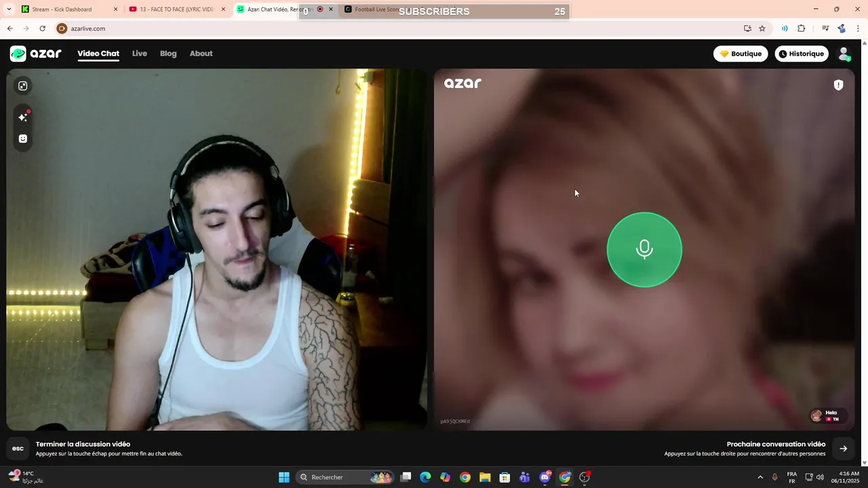Open the profile avatar icon
The image size is (868, 488).
[844, 54]
